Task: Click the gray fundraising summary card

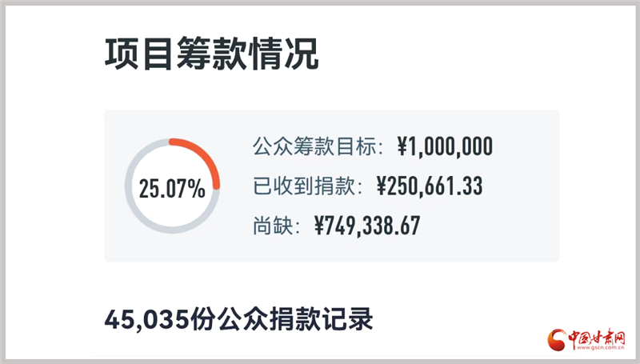Action: (x=332, y=186)
